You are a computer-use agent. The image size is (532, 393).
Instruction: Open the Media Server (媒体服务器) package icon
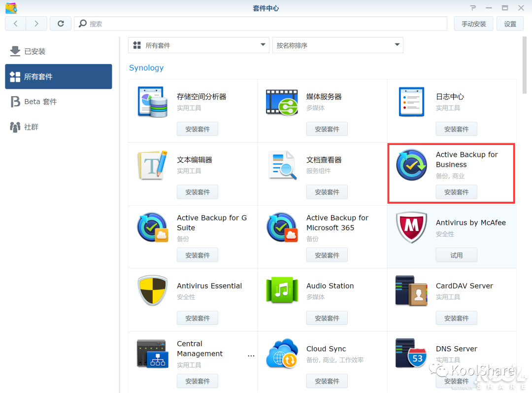(282, 102)
